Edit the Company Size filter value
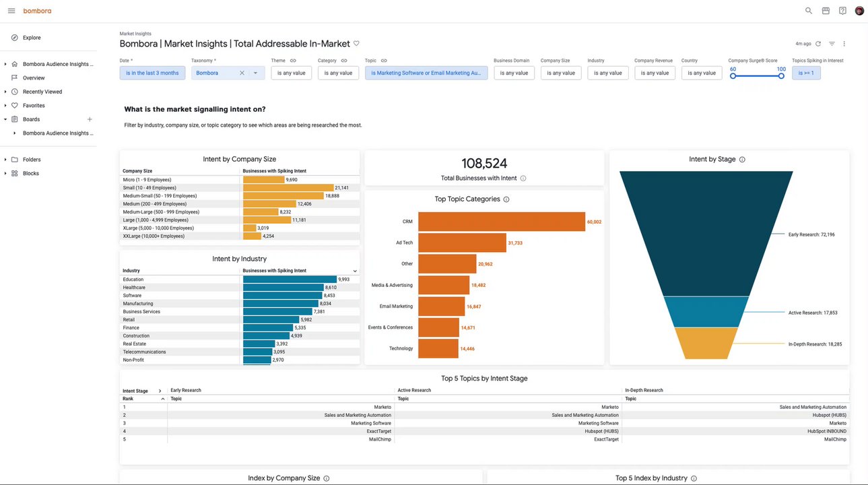Image resolution: width=868 pixels, height=485 pixels. pyautogui.click(x=561, y=73)
